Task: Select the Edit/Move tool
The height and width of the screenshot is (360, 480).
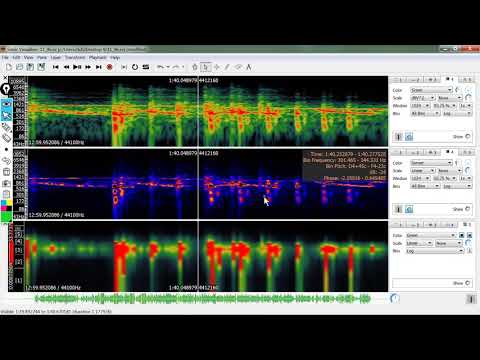Action: [x=217, y=67]
